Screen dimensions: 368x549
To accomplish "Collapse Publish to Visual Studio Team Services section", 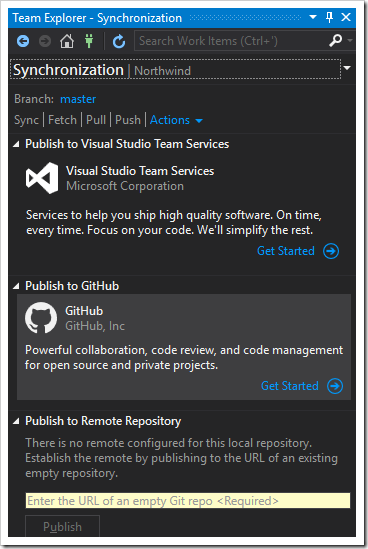I will pos(16,144).
